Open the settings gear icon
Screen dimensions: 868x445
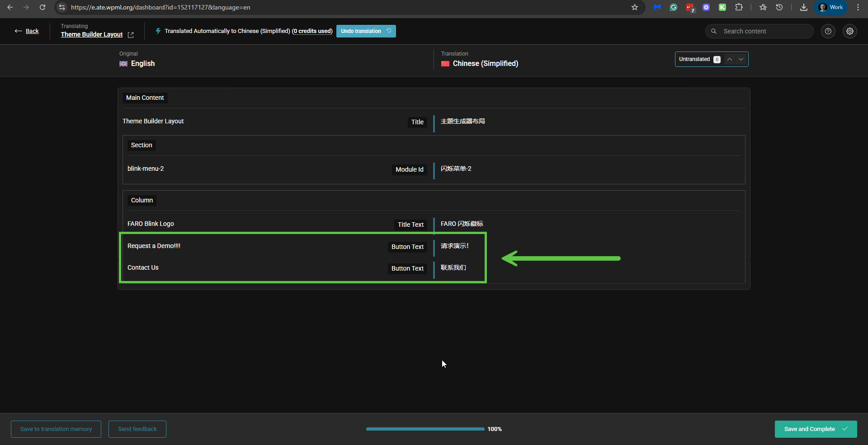(x=850, y=31)
